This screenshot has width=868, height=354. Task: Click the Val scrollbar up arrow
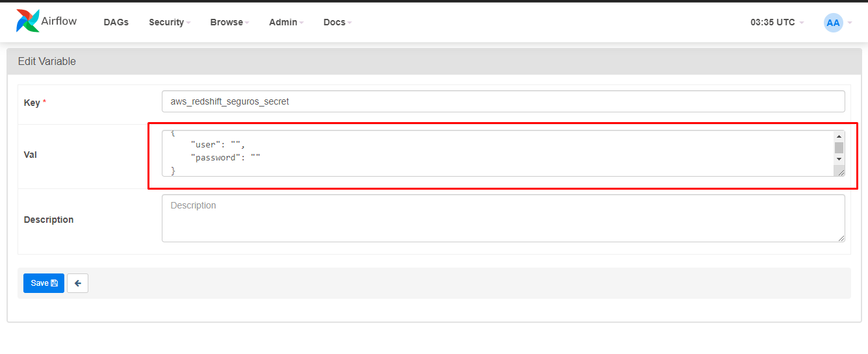point(839,136)
